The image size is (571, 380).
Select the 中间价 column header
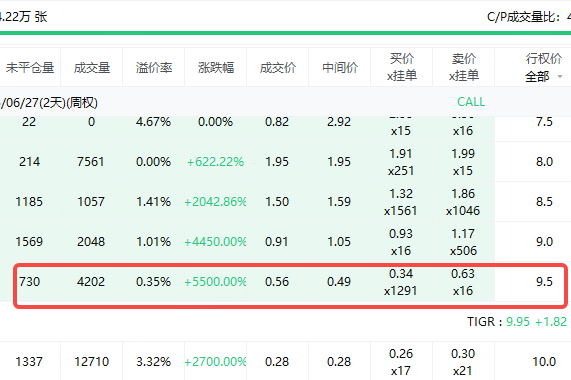point(340,68)
